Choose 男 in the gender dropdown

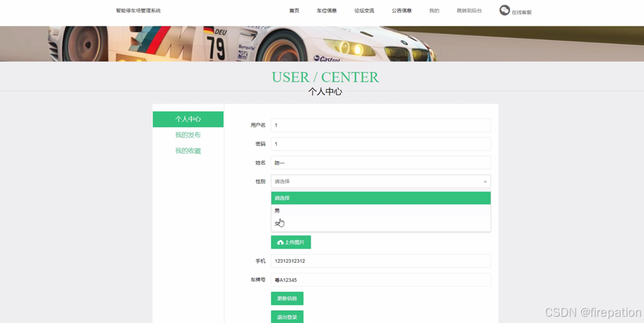pyautogui.click(x=381, y=211)
